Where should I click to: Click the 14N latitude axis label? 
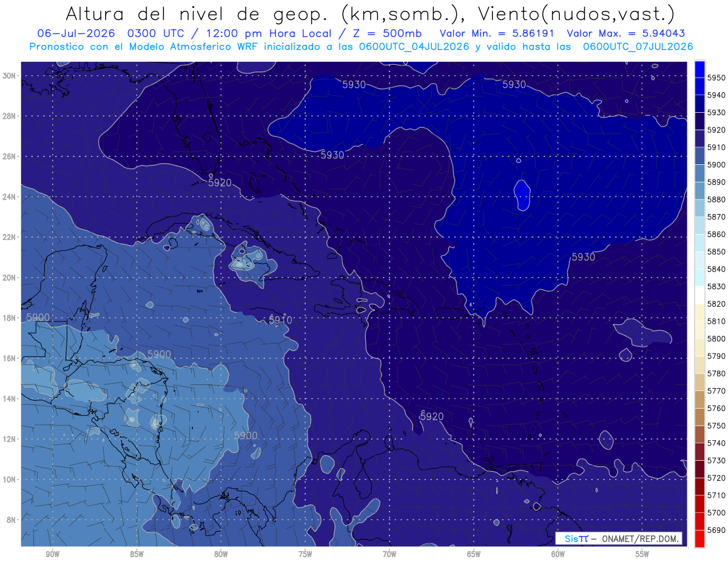(9, 399)
